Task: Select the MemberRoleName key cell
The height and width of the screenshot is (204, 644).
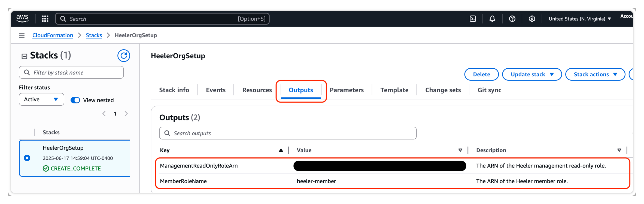Action: click(183, 181)
